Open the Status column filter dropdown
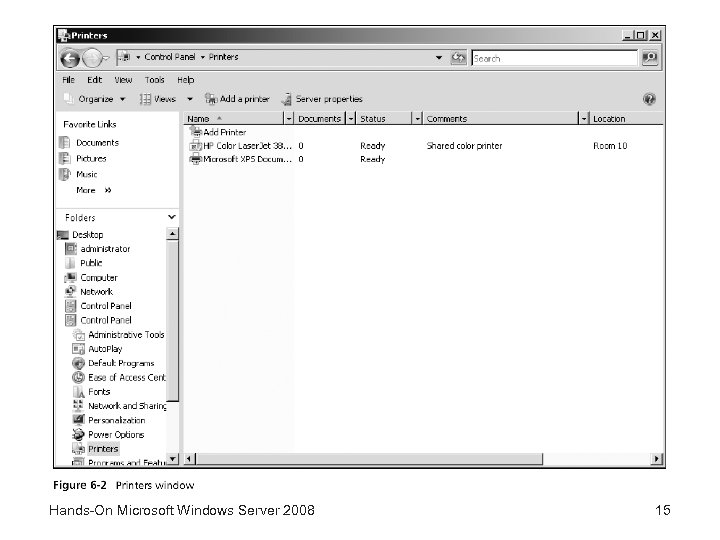720x540 pixels. pyautogui.click(x=417, y=118)
